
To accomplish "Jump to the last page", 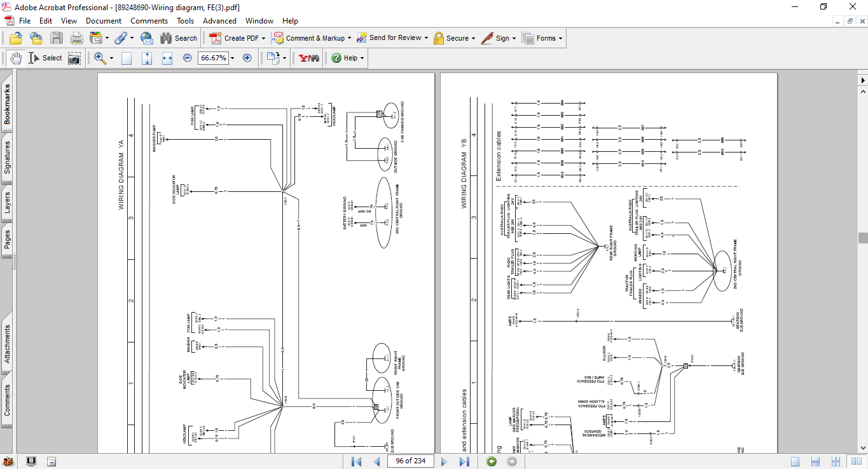I will [464, 461].
